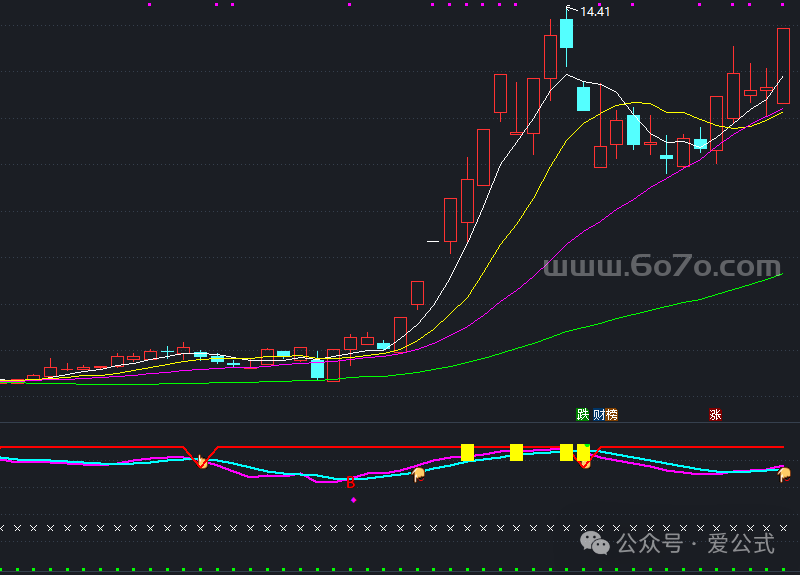Click the hand pointer icon at far right

coord(785,475)
